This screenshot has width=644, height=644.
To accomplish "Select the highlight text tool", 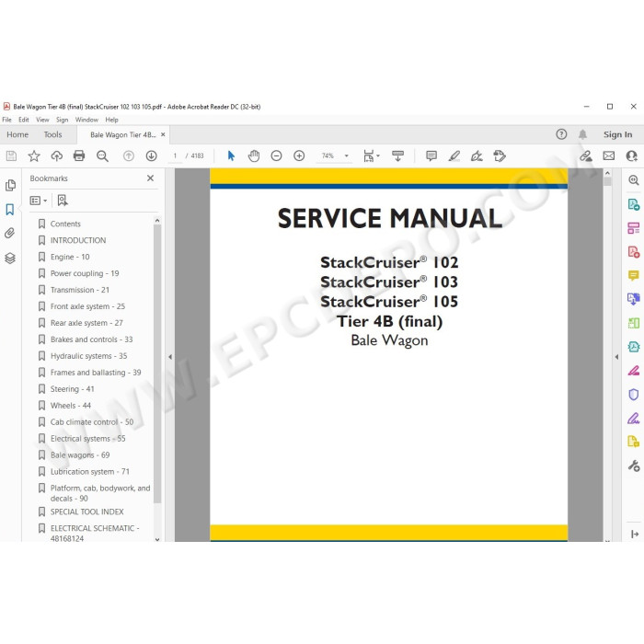I will pyautogui.click(x=454, y=155).
